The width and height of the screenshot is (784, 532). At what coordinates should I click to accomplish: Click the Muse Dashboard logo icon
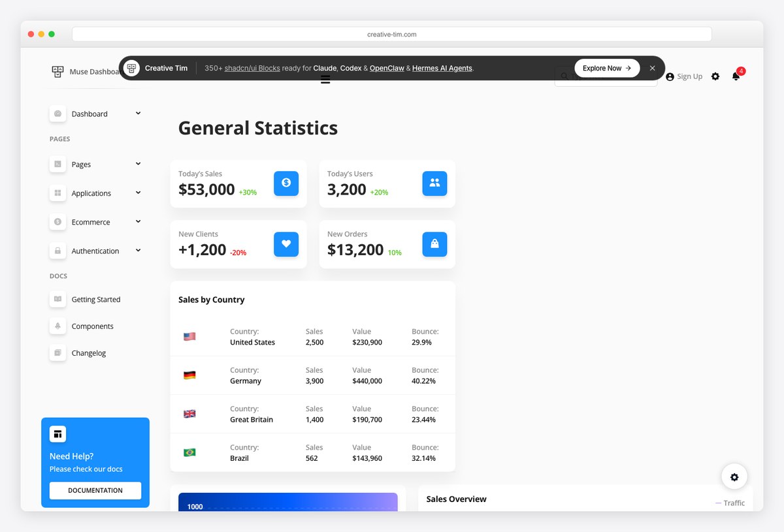(57, 72)
